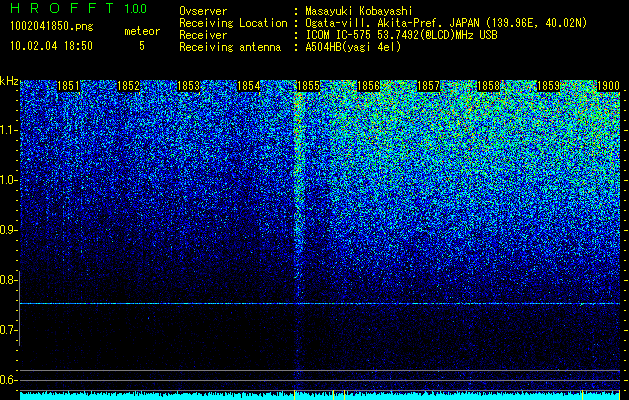This screenshot has width=629, height=400.
Task: Click the meteor label
Action: point(142,31)
